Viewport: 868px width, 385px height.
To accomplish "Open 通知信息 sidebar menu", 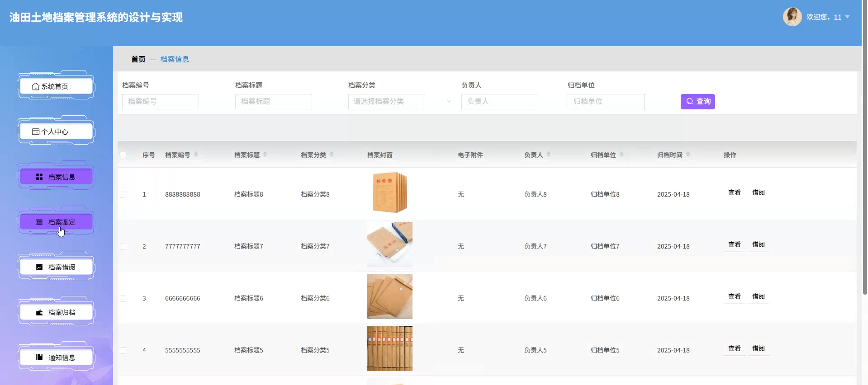I will [x=56, y=357].
